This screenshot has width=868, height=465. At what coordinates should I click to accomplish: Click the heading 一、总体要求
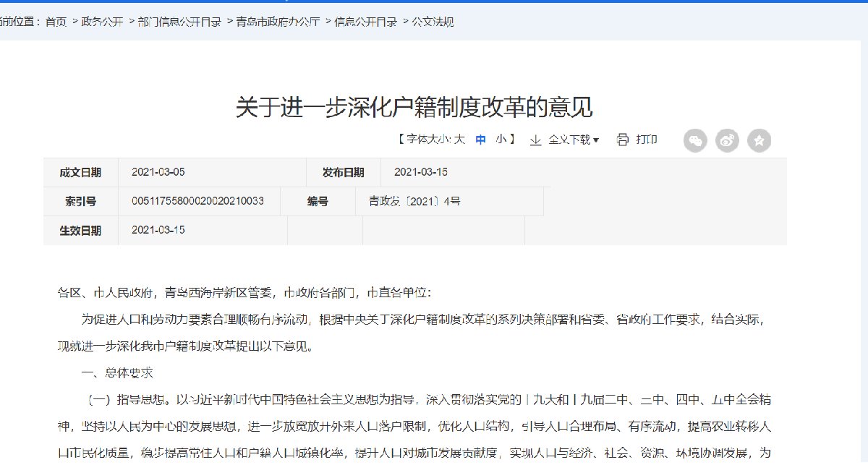[x=116, y=373]
